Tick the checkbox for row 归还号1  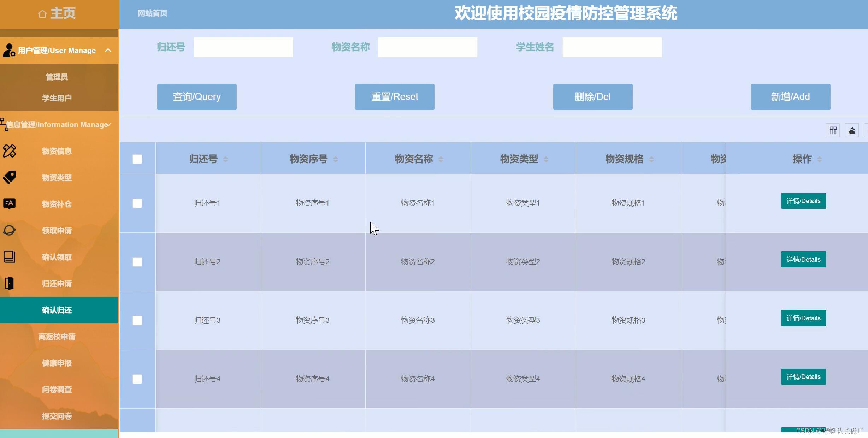(x=137, y=203)
